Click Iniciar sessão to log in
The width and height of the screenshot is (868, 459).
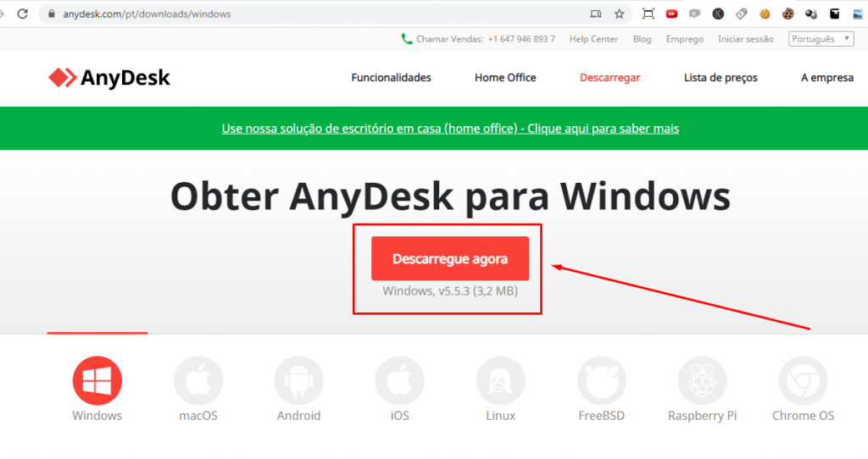(746, 39)
